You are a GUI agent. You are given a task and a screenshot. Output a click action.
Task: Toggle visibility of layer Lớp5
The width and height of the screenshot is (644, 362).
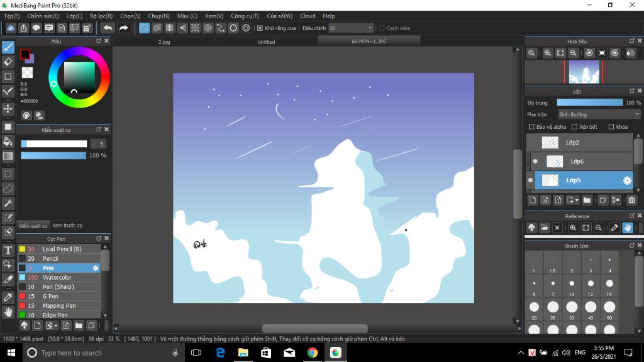(531, 180)
